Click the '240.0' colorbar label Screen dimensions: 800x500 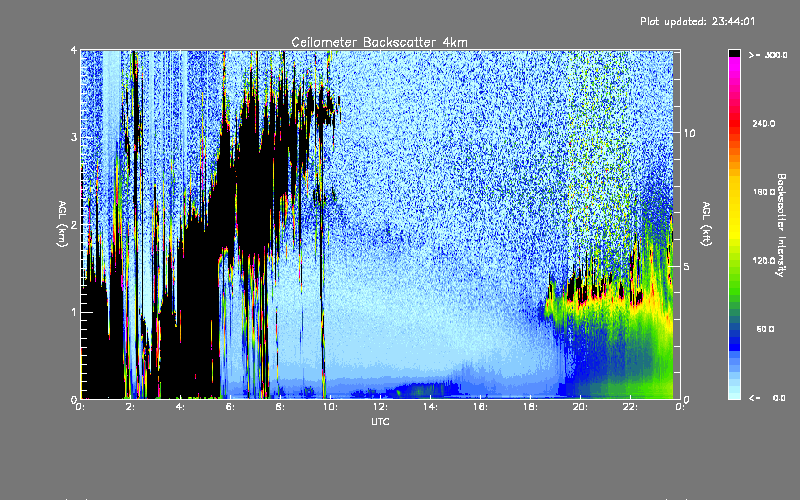pos(764,123)
